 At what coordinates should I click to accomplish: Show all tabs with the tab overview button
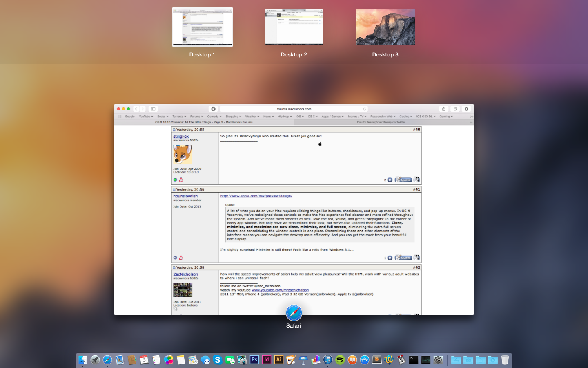pyautogui.click(x=455, y=109)
